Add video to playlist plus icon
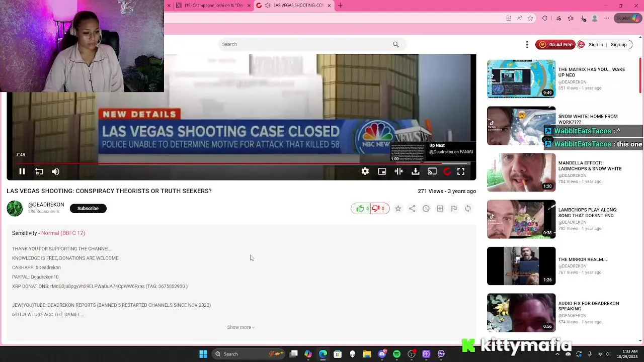Screen dimensions: 644x362 tap(440, 209)
